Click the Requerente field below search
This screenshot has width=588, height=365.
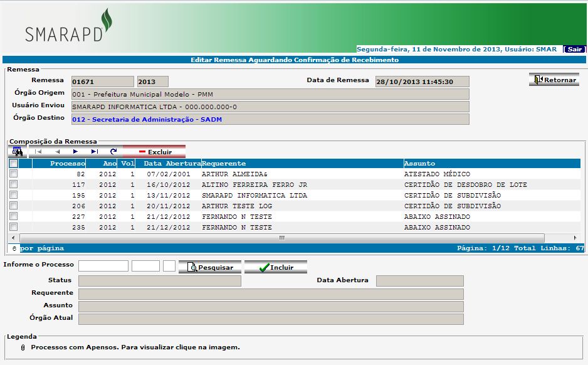(271, 294)
